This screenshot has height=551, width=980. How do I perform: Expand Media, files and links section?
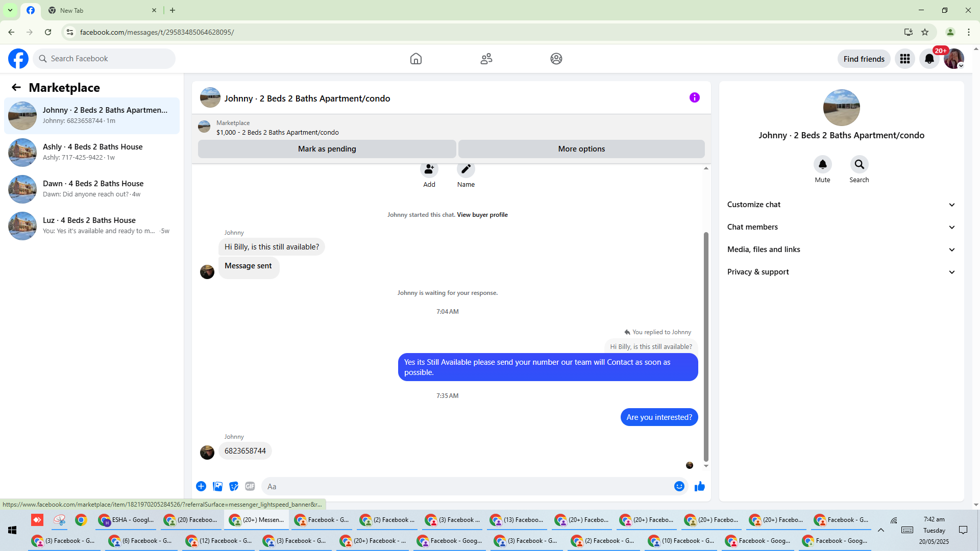[841, 249]
